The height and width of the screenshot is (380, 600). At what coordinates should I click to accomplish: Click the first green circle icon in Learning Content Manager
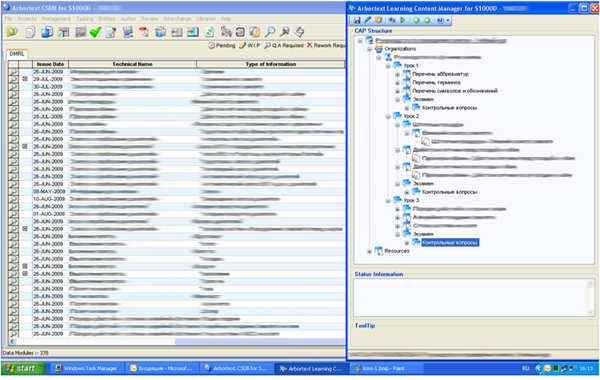(x=416, y=20)
